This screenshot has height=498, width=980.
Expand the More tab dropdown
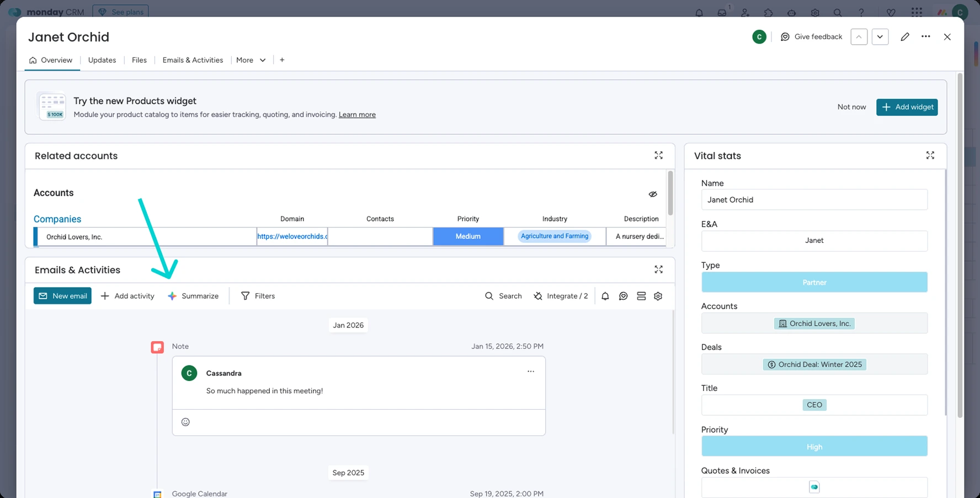click(251, 60)
